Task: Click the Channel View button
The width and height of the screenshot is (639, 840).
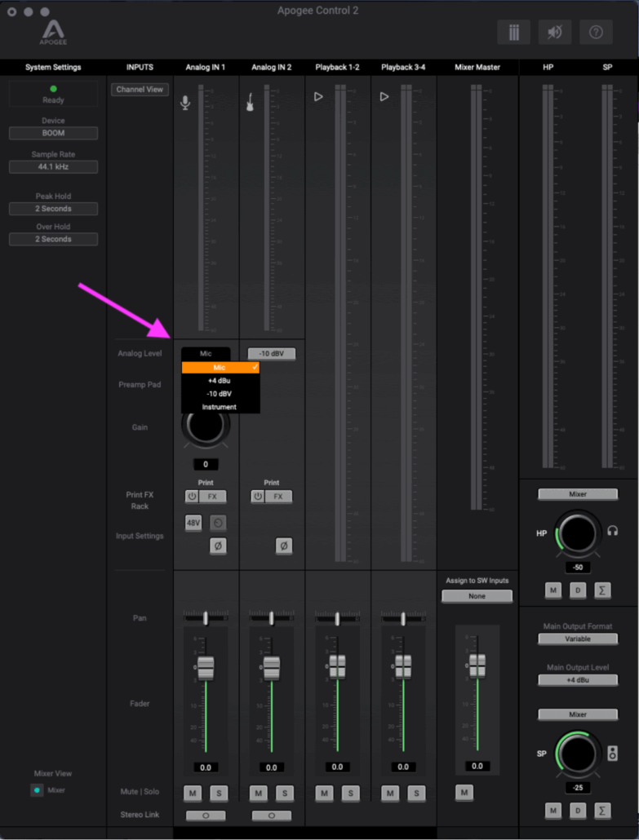Action: (x=140, y=89)
